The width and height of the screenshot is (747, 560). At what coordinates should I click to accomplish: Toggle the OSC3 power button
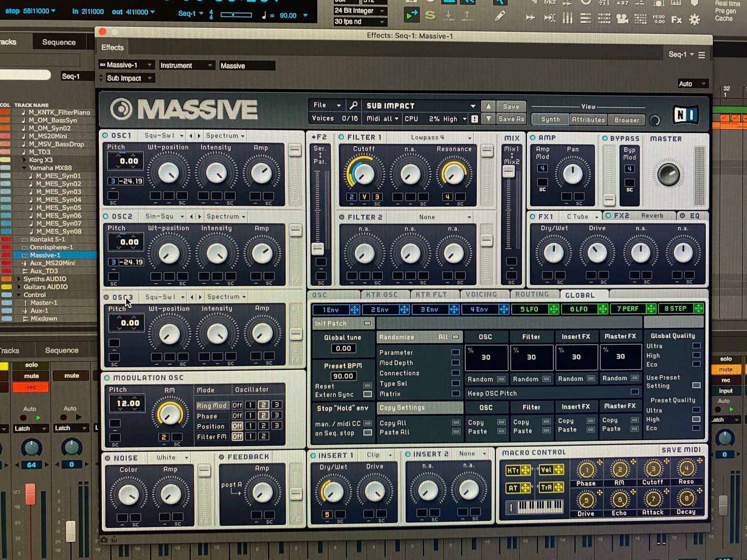106,297
